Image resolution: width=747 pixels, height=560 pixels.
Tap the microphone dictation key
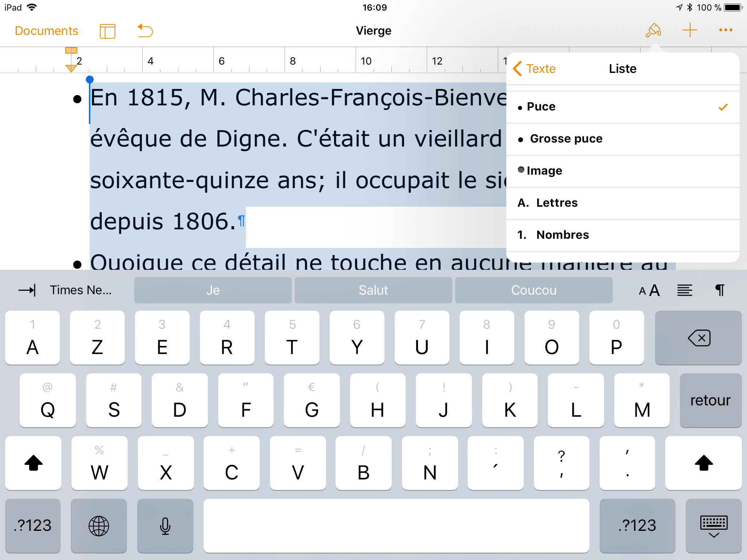pos(165,526)
